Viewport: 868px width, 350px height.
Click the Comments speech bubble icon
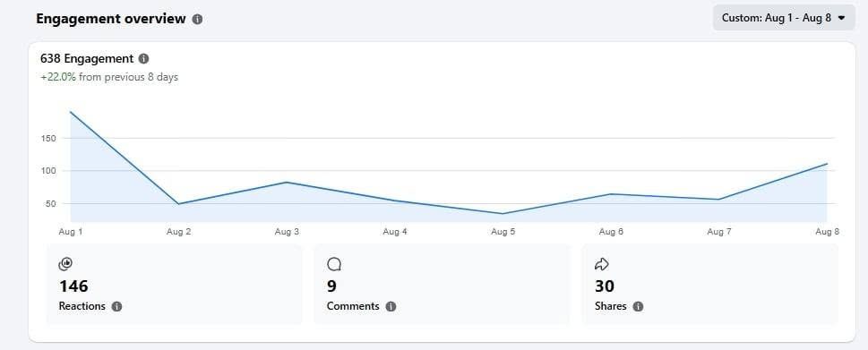point(334,264)
